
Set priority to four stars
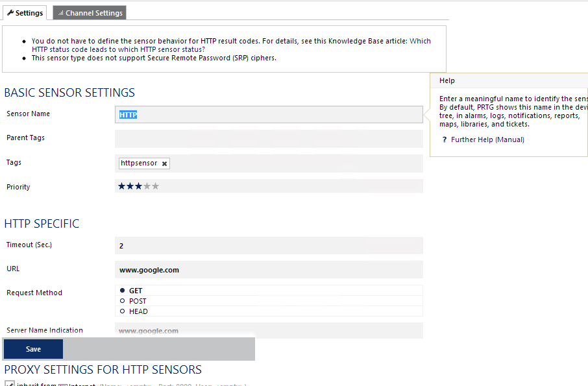pos(147,186)
